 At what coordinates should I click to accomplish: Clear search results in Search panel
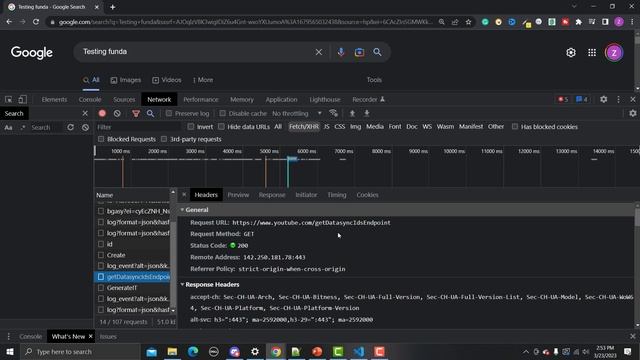[x=85, y=127]
